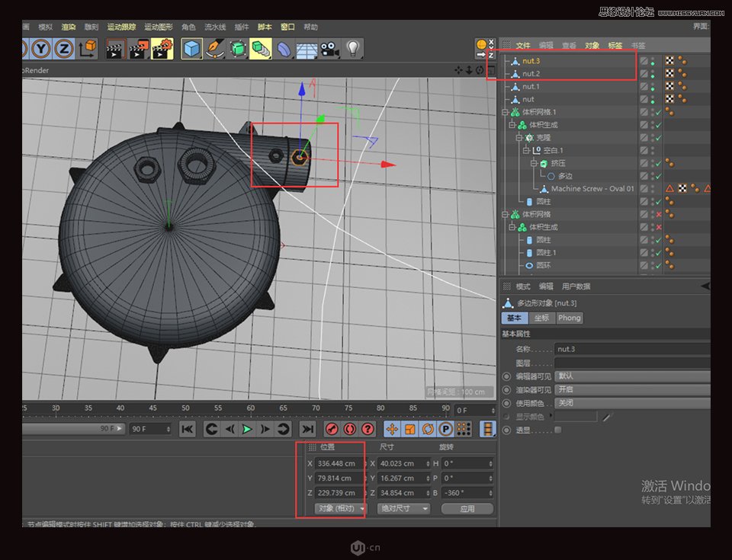
Task: Click the 应用 button in the coordinates panel
Action: (x=467, y=509)
